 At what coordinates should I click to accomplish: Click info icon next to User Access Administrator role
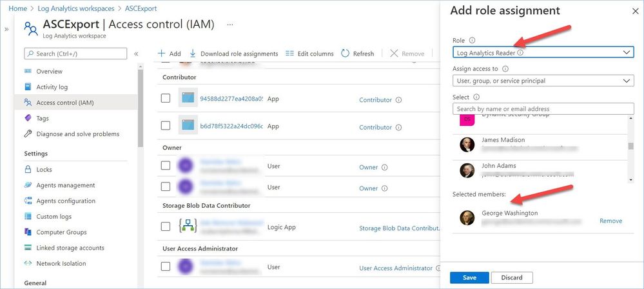click(x=437, y=268)
